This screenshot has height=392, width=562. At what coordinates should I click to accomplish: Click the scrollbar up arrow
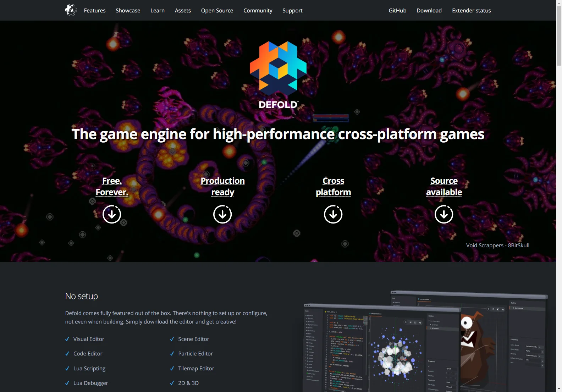[x=559, y=2]
